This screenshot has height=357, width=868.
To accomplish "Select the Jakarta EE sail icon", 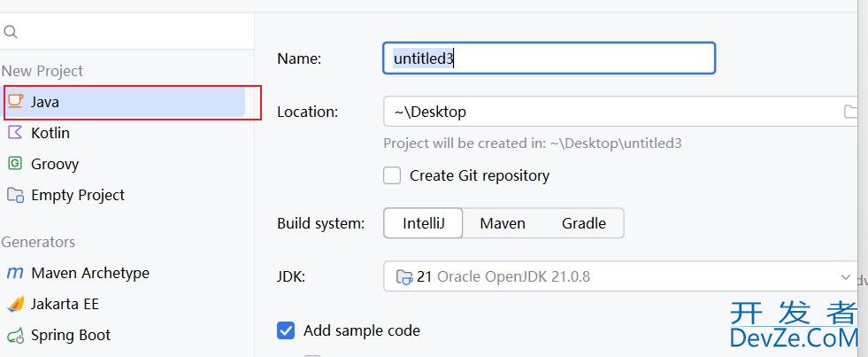I will pyautogui.click(x=15, y=304).
